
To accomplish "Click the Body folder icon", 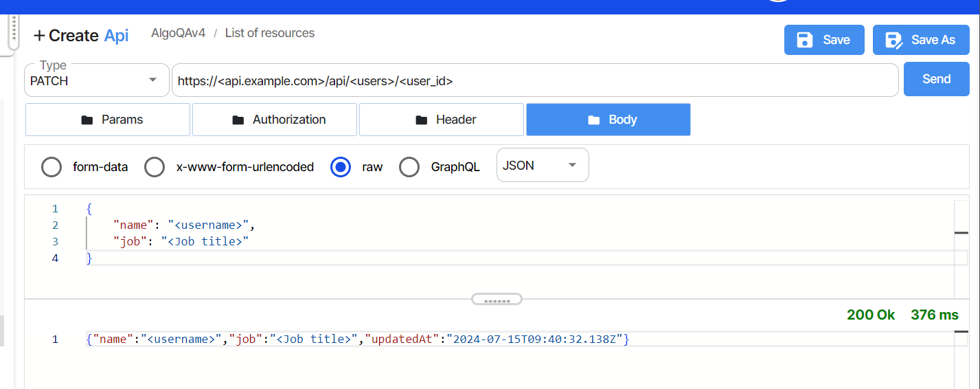I will click(x=593, y=120).
